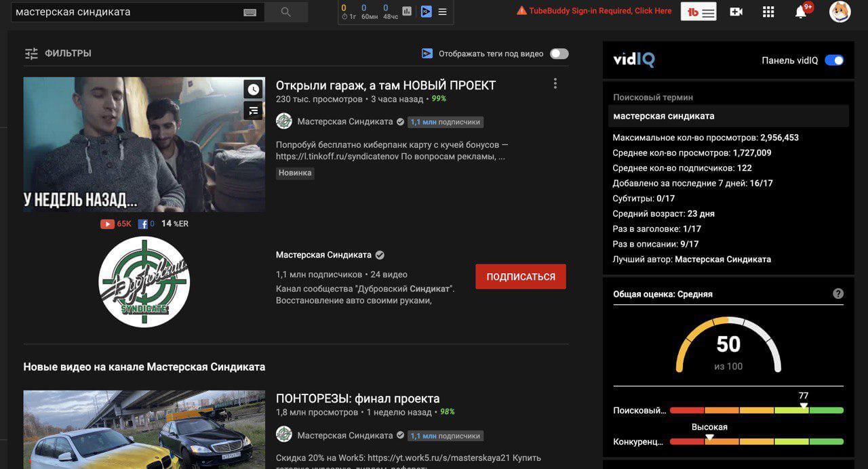Click 'Раз в заголовке: 1/17'
This screenshot has width=868, height=469.
coord(657,229)
